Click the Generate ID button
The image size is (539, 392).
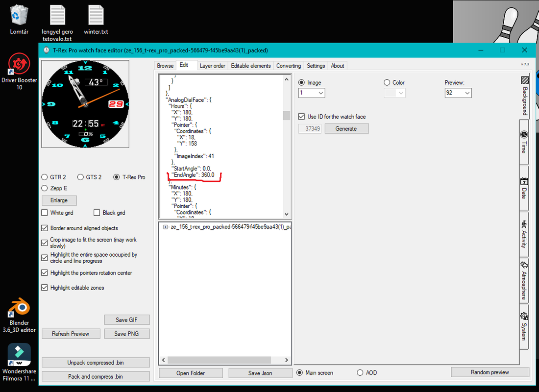tap(346, 128)
